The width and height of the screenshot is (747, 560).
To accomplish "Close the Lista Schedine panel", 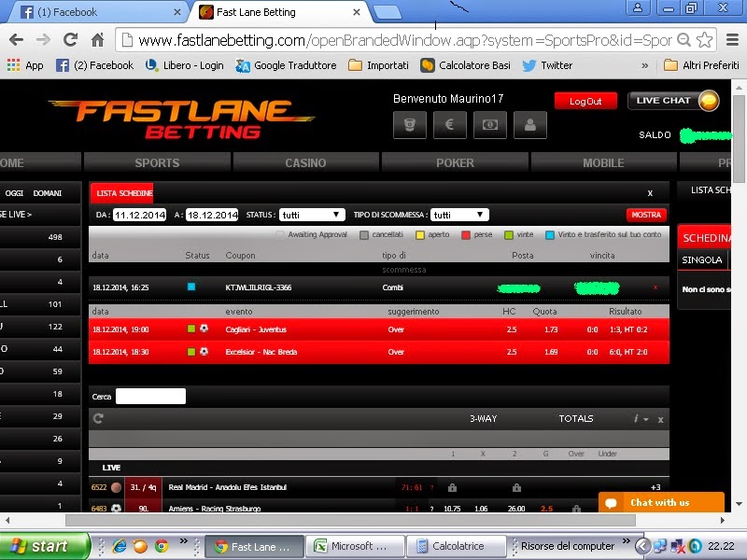I will (650, 193).
